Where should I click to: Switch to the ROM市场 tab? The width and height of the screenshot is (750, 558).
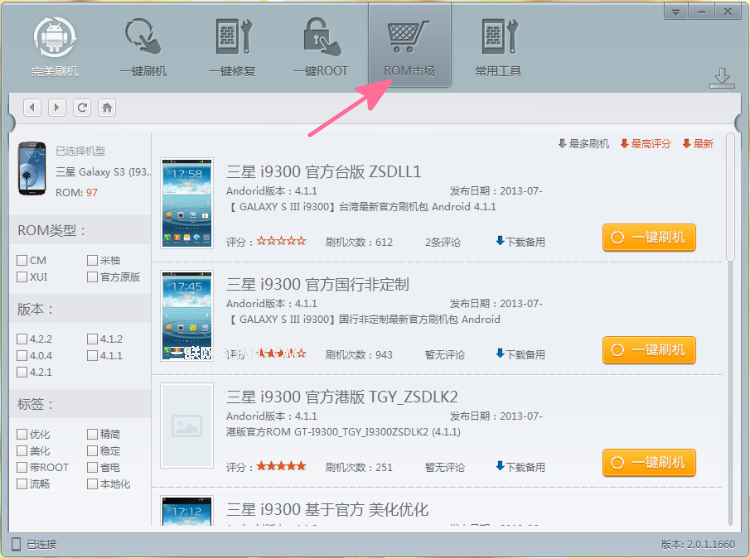[x=409, y=47]
